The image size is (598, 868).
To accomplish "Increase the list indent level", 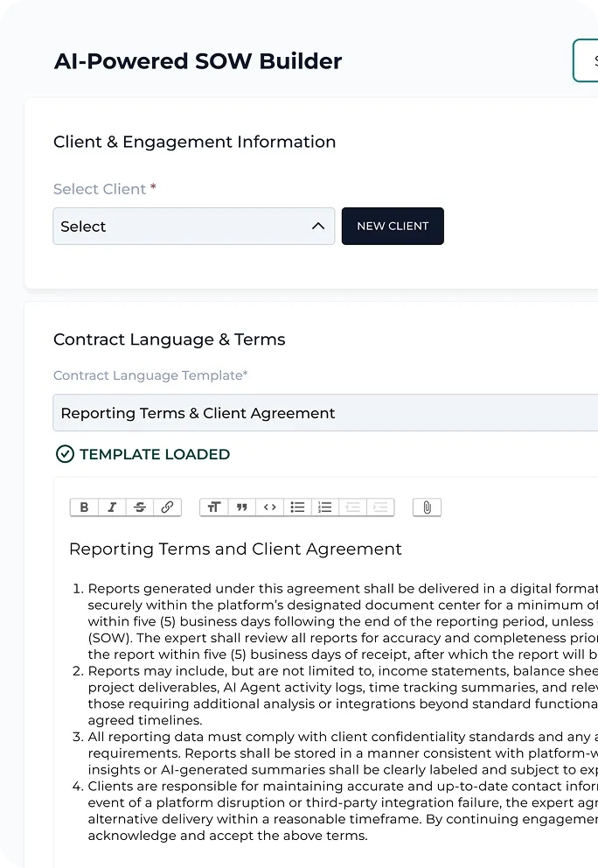I will click(379, 507).
